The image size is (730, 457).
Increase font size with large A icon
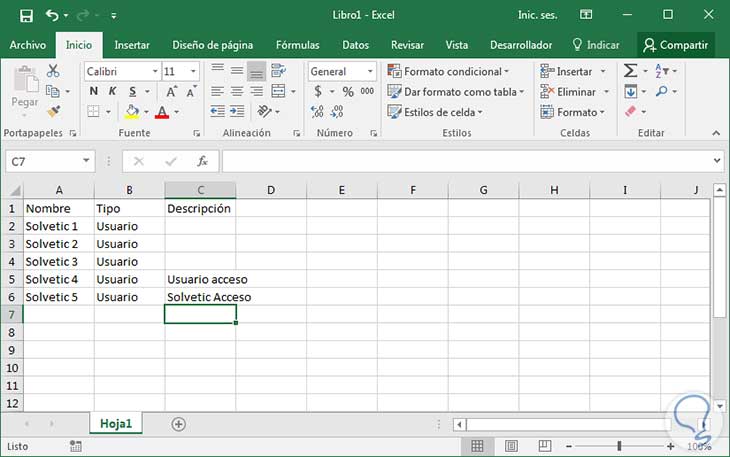[171, 92]
